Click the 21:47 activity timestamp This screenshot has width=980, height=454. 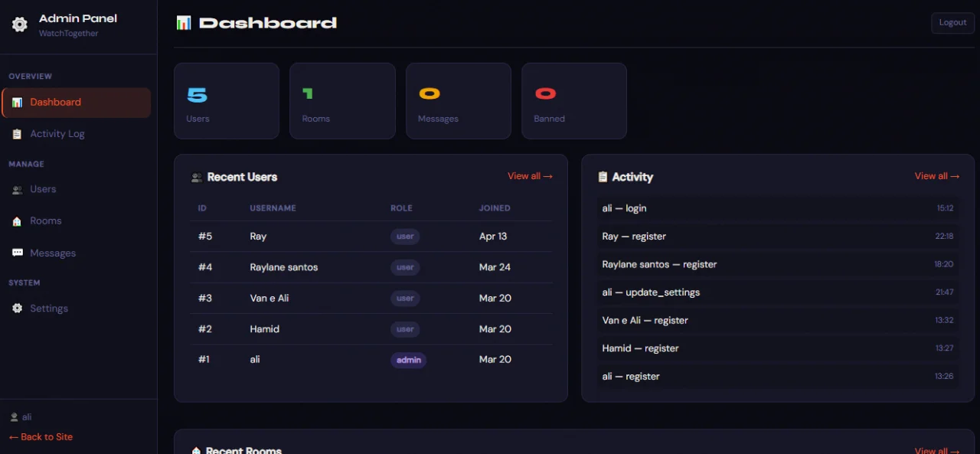pos(944,292)
